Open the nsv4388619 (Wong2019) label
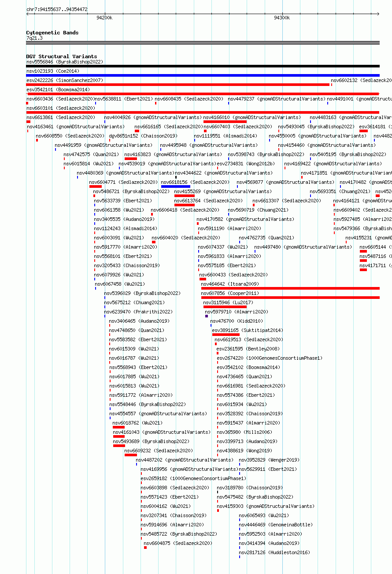Screen dimensions: 392x574 (244, 451)
